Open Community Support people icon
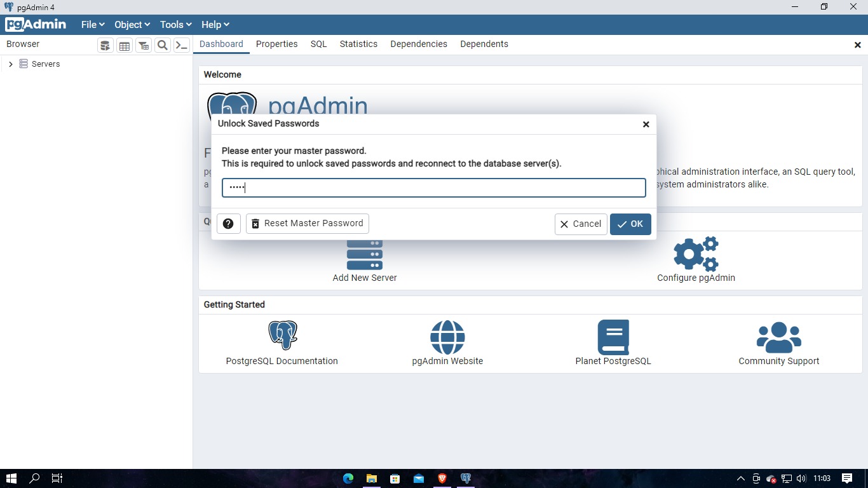868x488 pixels. [x=779, y=337]
